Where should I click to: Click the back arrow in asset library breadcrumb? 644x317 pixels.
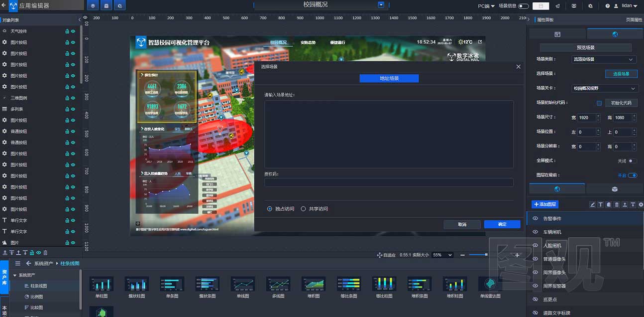pyautogui.click(x=29, y=263)
